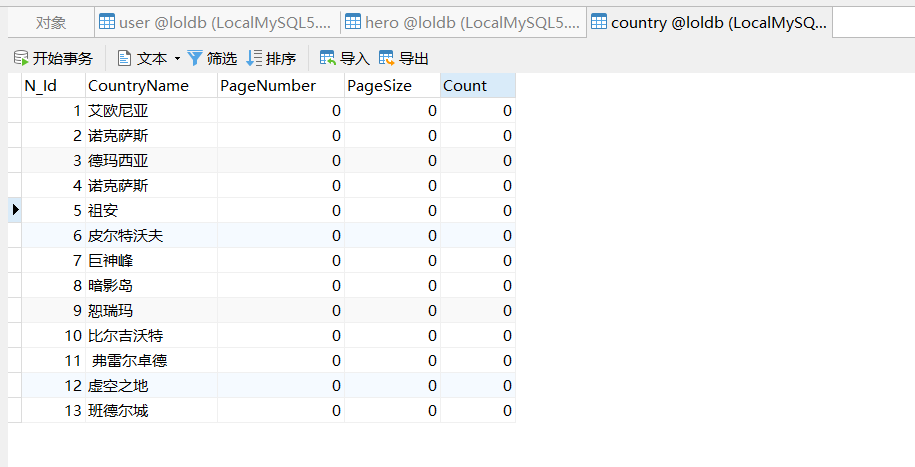Click the PageSize cell of 祖安 row
915x467 pixels.
tap(393, 210)
